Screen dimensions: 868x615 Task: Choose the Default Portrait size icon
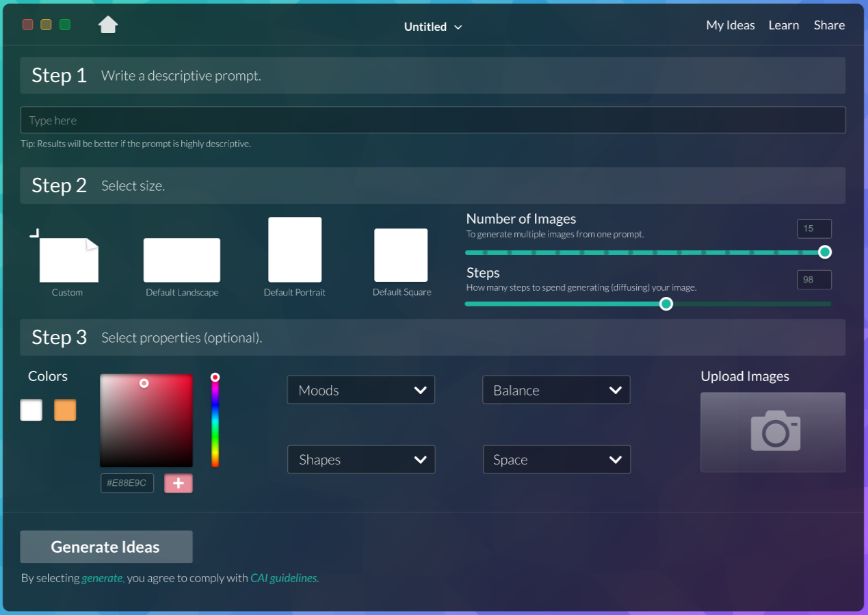click(294, 250)
